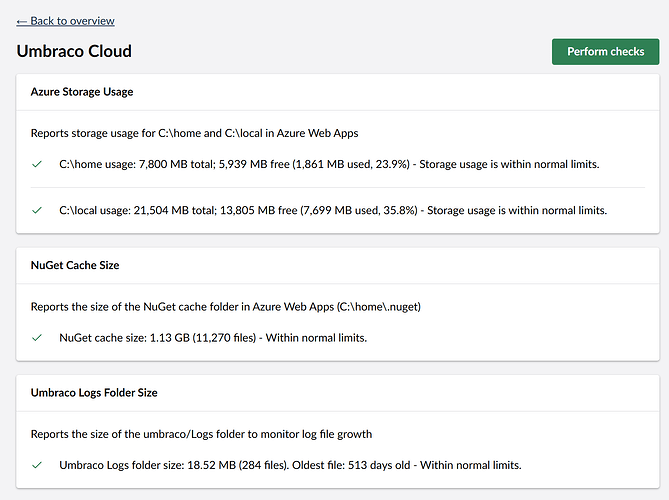
Task: Click the C:\home usage 7,800 MB total result
Action: pos(329,164)
